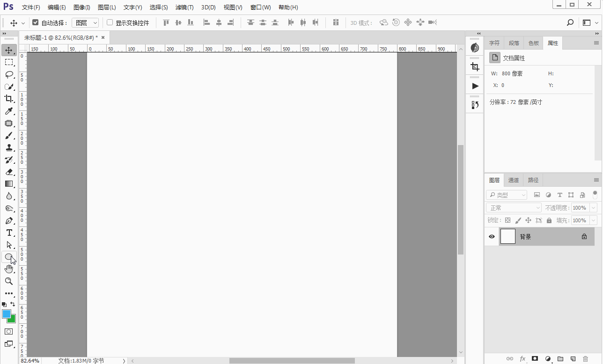
Task: Select the Brush tool
Action: (9, 136)
